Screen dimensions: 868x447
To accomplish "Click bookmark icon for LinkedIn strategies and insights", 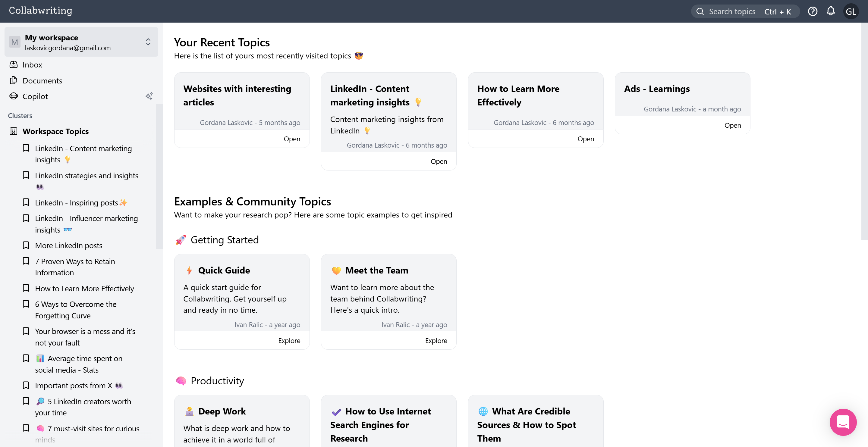I will [26, 175].
